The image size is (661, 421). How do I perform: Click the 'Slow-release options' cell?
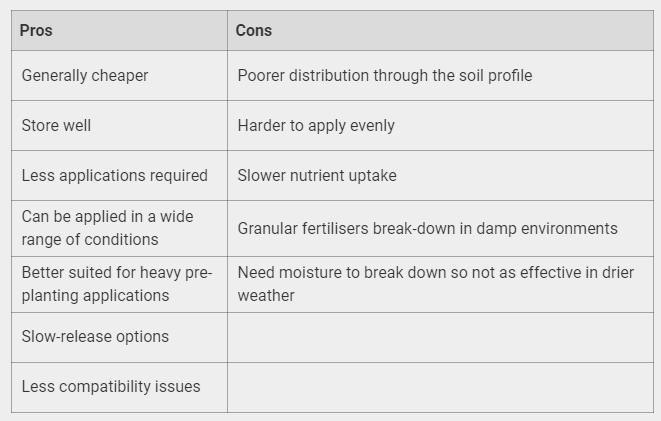(95, 337)
